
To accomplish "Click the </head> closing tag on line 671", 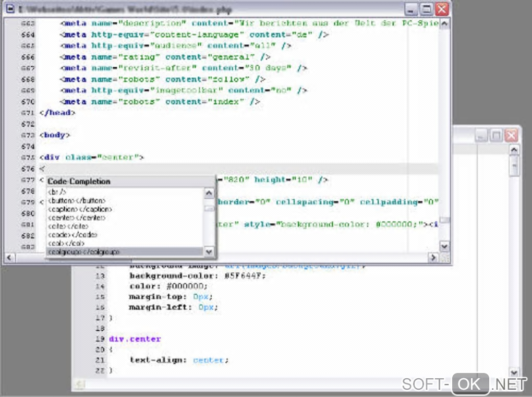I will click(x=57, y=113).
